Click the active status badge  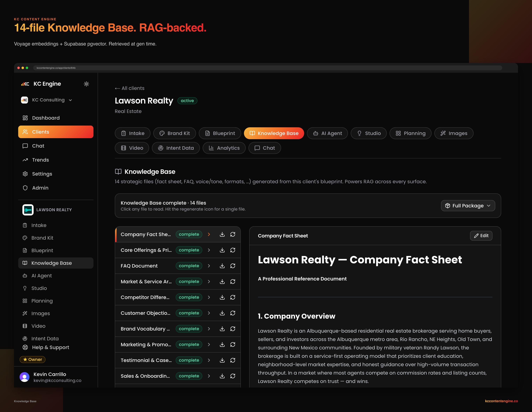187,101
